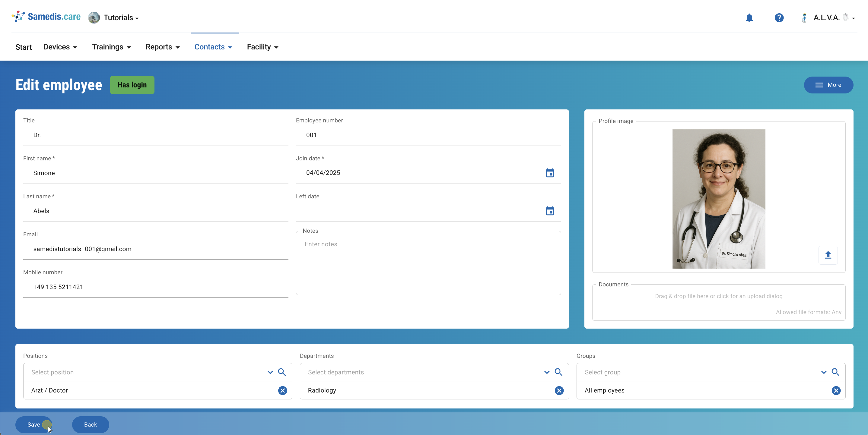This screenshot has width=868, height=435.
Task: Expand the Select departments dropdown
Action: pos(547,372)
